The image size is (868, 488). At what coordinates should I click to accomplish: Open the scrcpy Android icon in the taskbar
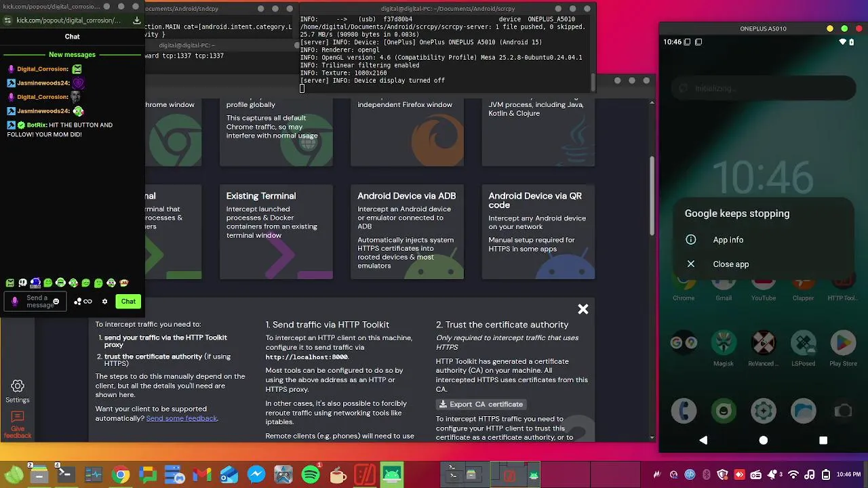coord(392,475)
